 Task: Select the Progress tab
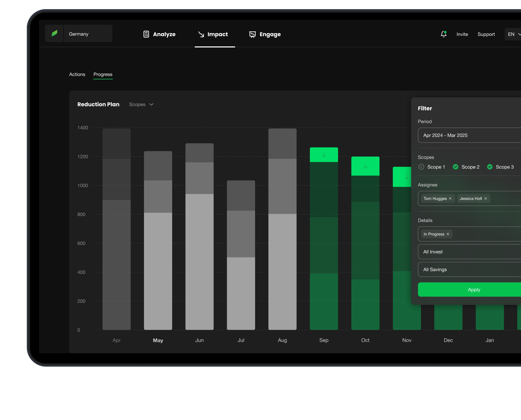(103, 74)
